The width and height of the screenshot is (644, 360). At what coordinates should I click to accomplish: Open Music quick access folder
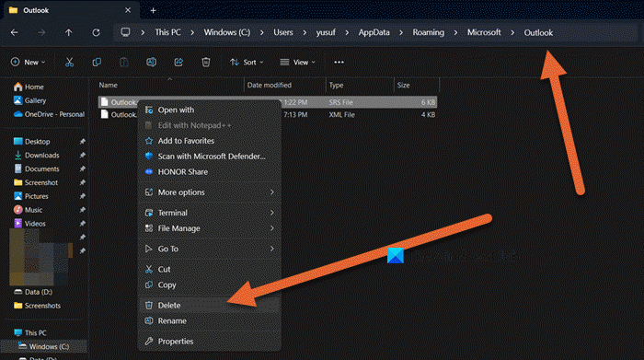click(x=28, y=210)
